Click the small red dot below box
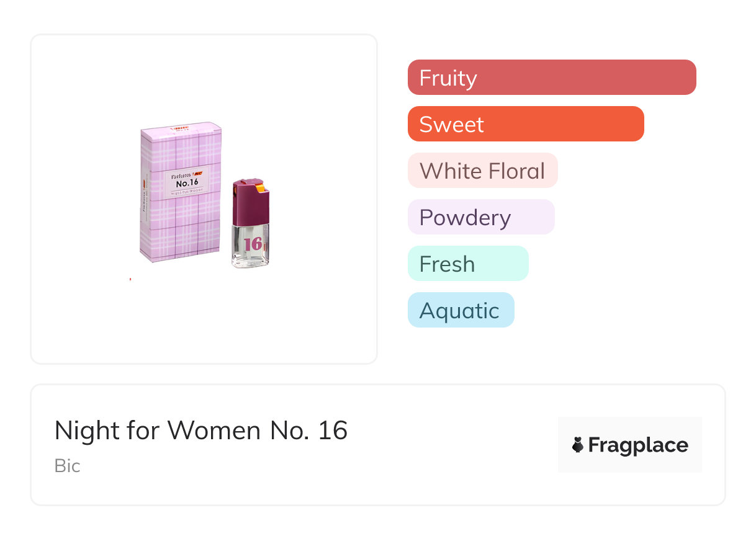Image resolution: width=756 pixels, height=536 pixels. (x=130, y=279)
